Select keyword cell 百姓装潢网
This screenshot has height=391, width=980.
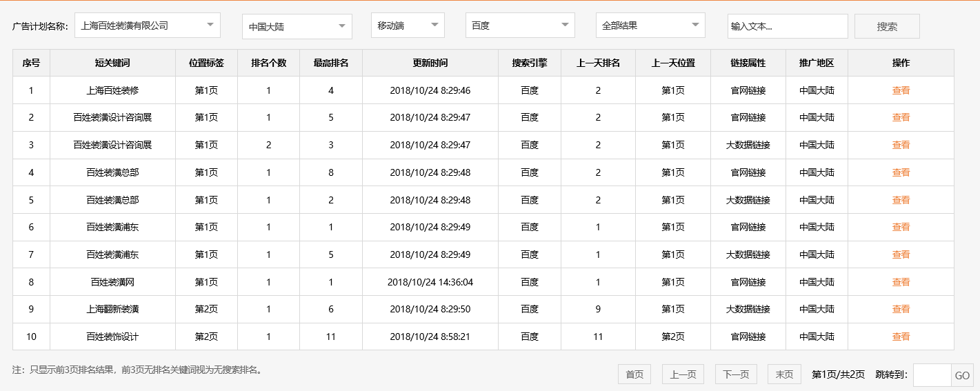point(112,282)
